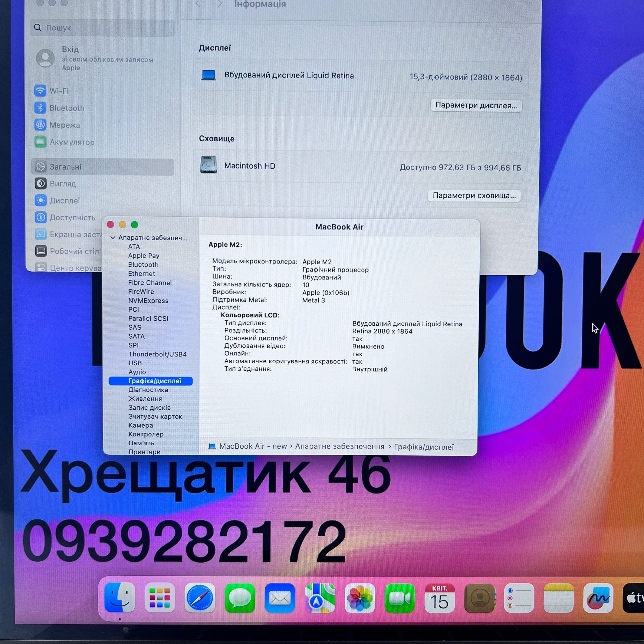Launch FaceTime from the dock
The height and width of the screenshot is (644, 644).
(400, 598)
